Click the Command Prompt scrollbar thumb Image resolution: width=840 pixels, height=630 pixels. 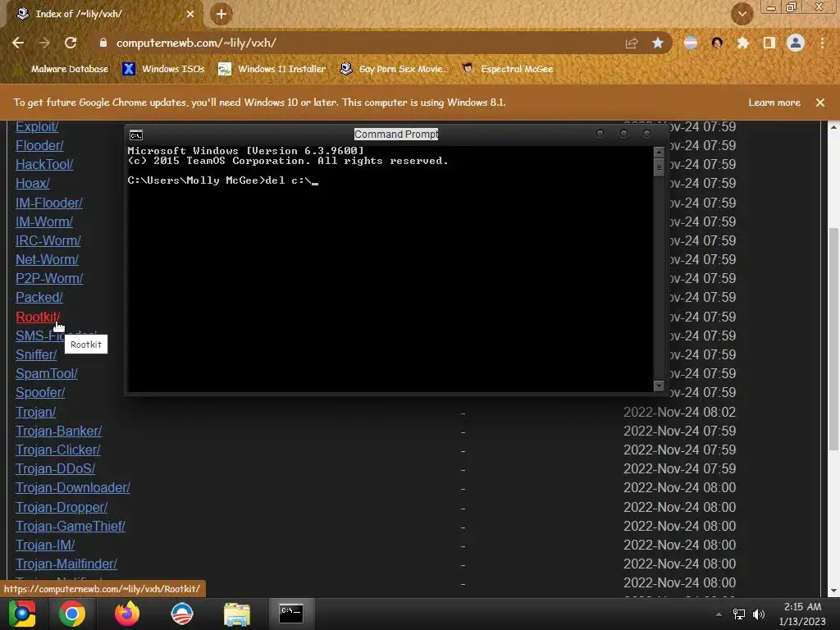point(660,167)
